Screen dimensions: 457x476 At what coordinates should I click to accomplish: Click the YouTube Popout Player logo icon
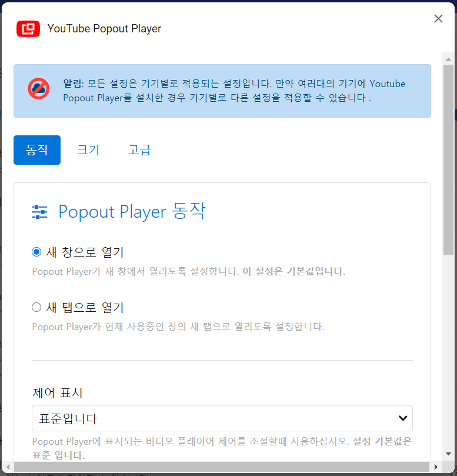(28, 29)
